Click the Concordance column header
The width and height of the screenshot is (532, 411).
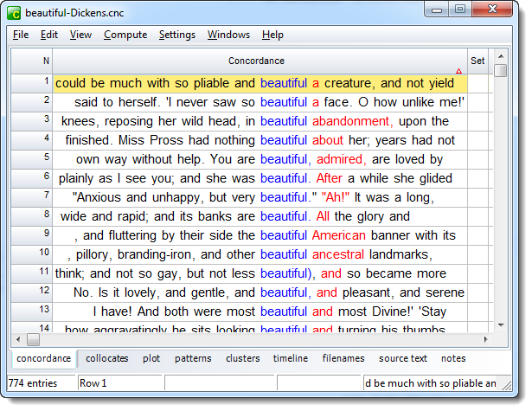pyautogui.click(x=256, y=61)
